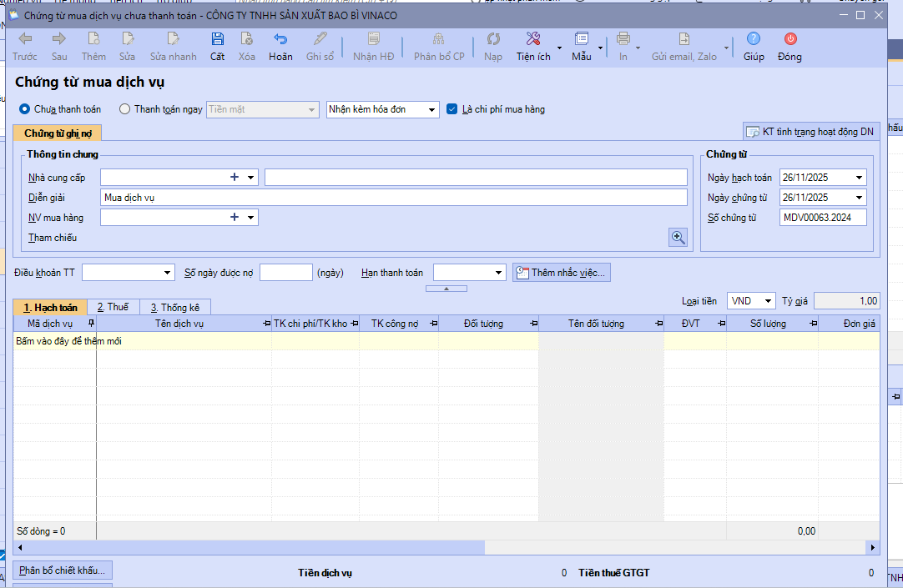Open the Ngày hạch toán date picker

(859, 178)
